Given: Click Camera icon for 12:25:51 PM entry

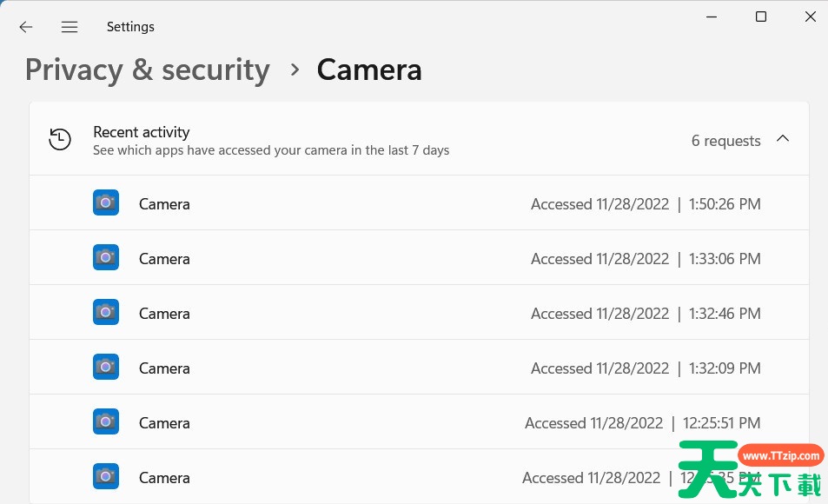Looking at the screenshot, I should (106, 421).
